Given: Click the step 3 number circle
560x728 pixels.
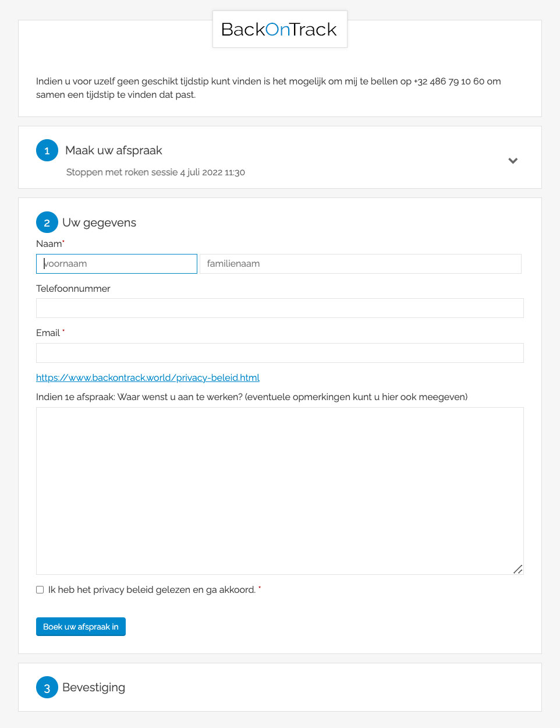Looking at the screenshot, I should coord(47,687).
